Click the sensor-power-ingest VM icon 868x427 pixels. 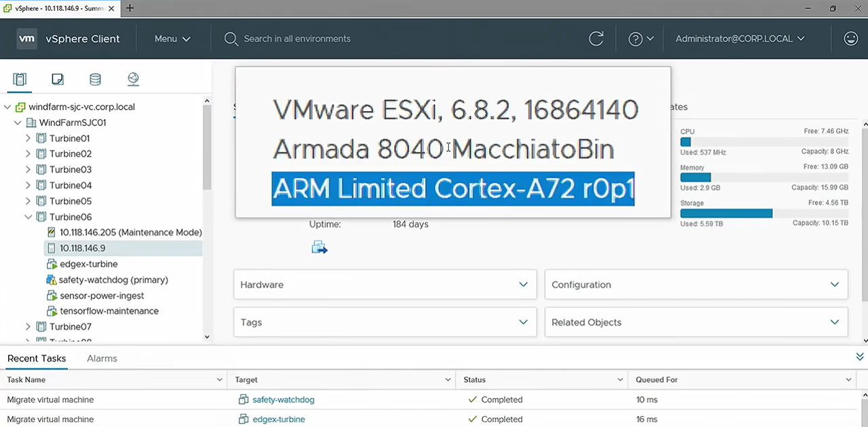coord(51,296)
